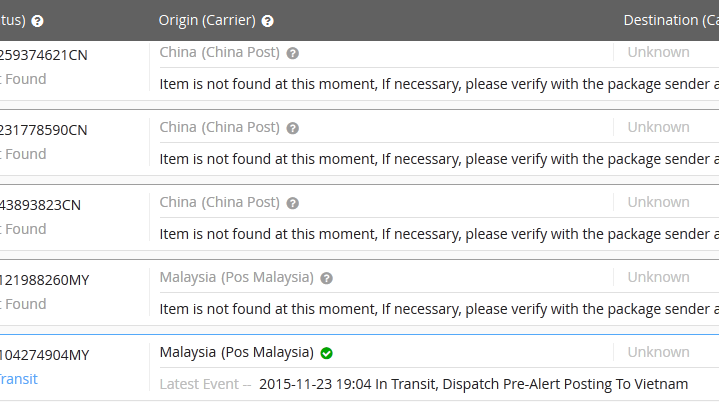Click help icon next to second China Post row
Image resolution: width=719 pixels, height=402 pixels.
(293, 128)
